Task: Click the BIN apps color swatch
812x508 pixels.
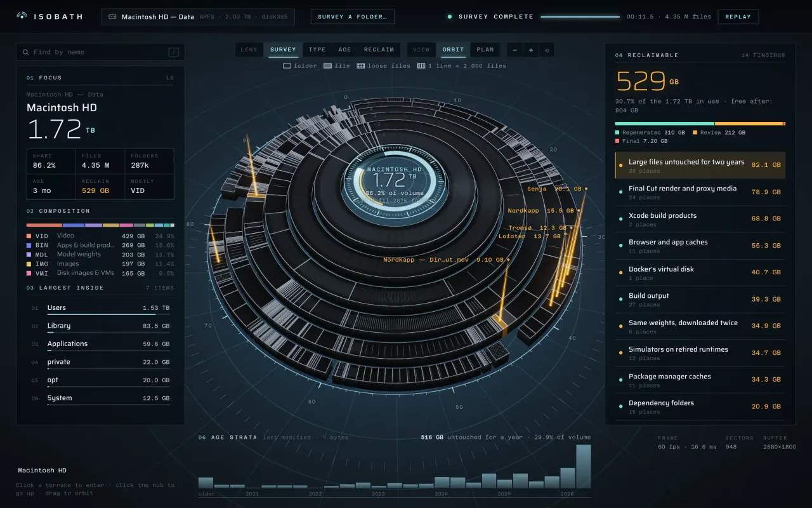Action: click(x=29, y=245)
